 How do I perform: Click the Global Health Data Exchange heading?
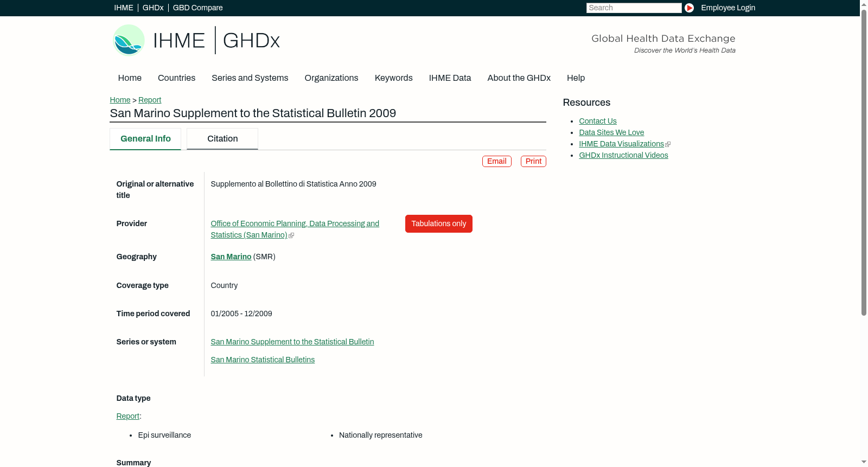tap(663, 39)
